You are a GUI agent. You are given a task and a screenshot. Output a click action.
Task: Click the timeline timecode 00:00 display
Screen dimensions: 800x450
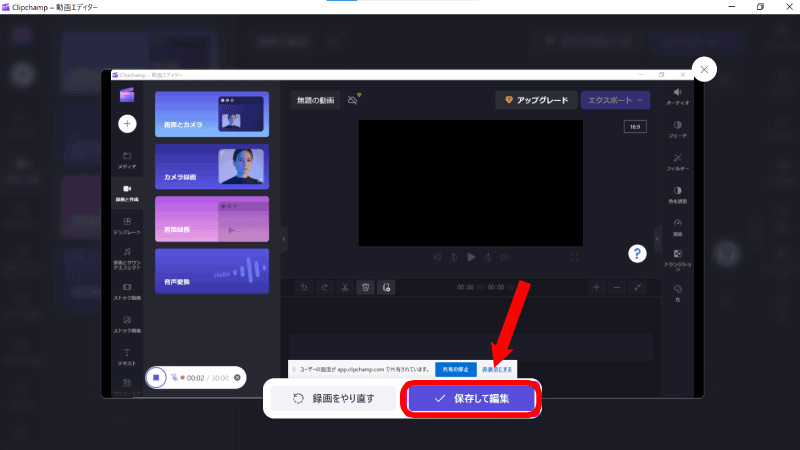[484, 287]
